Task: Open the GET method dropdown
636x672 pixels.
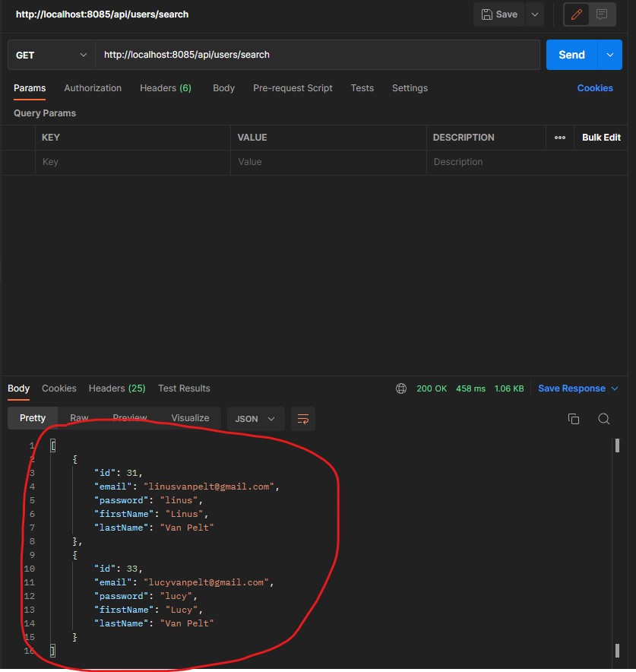Action: [51, 55]
